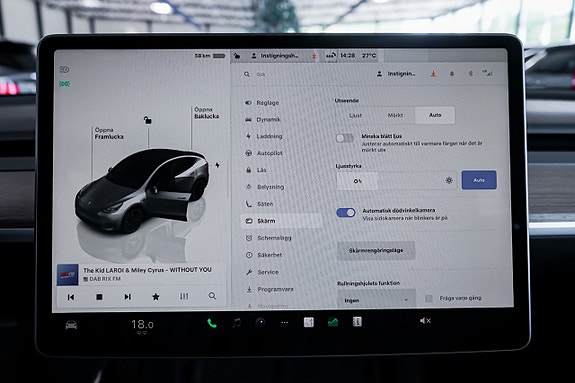Image resolution: width=575 pixels, height=383 pixels.
Task: Tap the 27°C outside temperature
Action: pos(369,55)
